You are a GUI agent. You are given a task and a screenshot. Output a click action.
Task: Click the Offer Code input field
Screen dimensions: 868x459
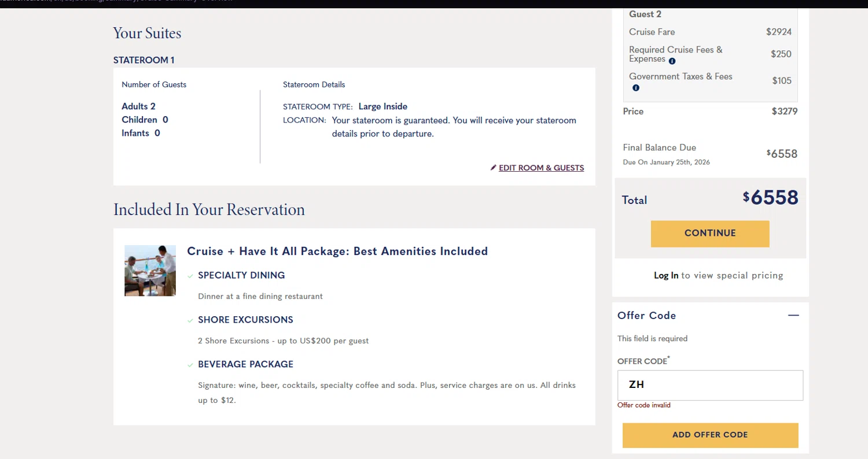tap(710, 385)
